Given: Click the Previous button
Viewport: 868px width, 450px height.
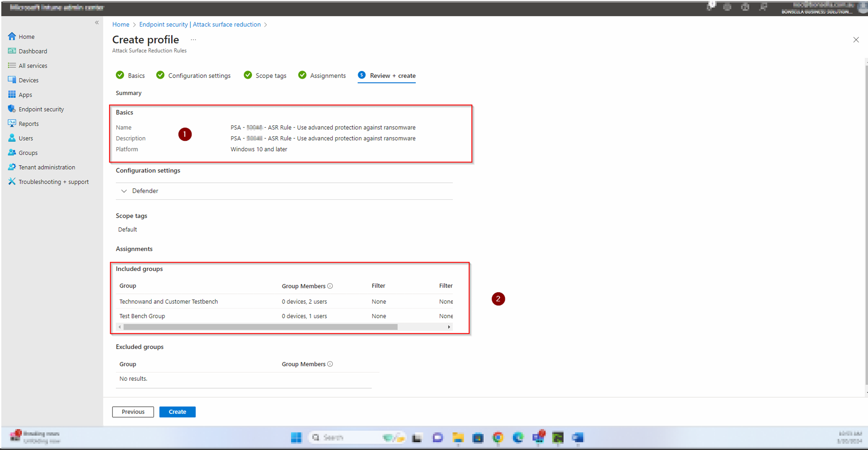Looking at the screenshot, I should coord(133,411).
